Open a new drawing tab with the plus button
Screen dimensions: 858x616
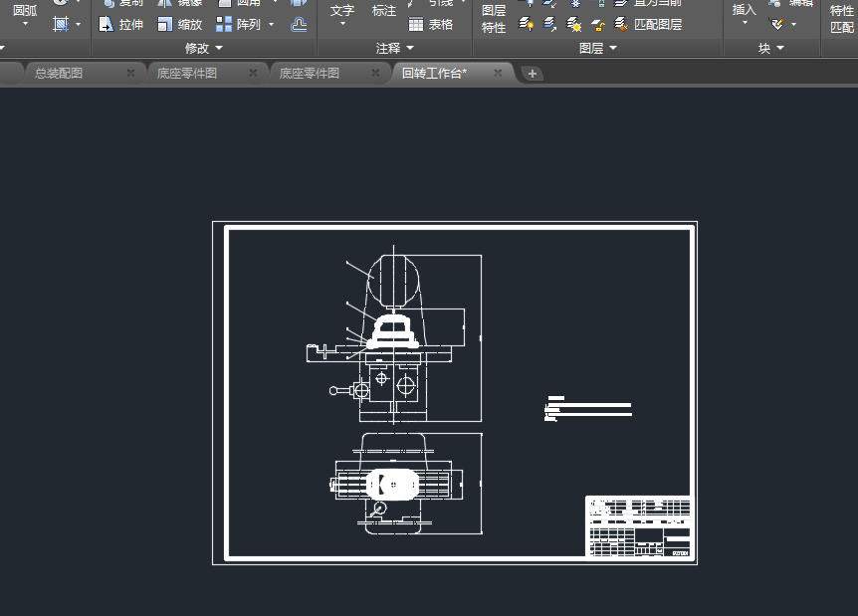(533, 74)
